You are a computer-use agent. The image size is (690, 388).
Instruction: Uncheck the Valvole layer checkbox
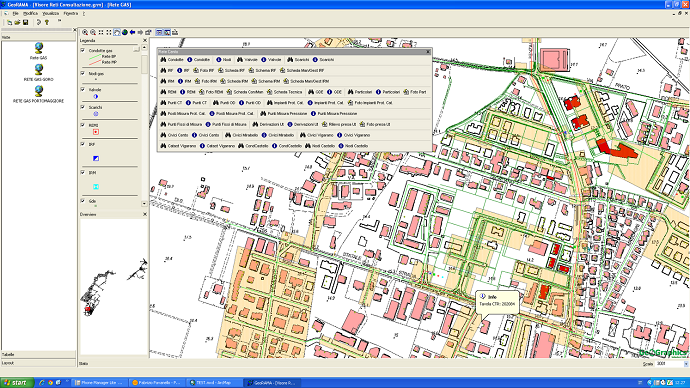[x=83, y=89]
